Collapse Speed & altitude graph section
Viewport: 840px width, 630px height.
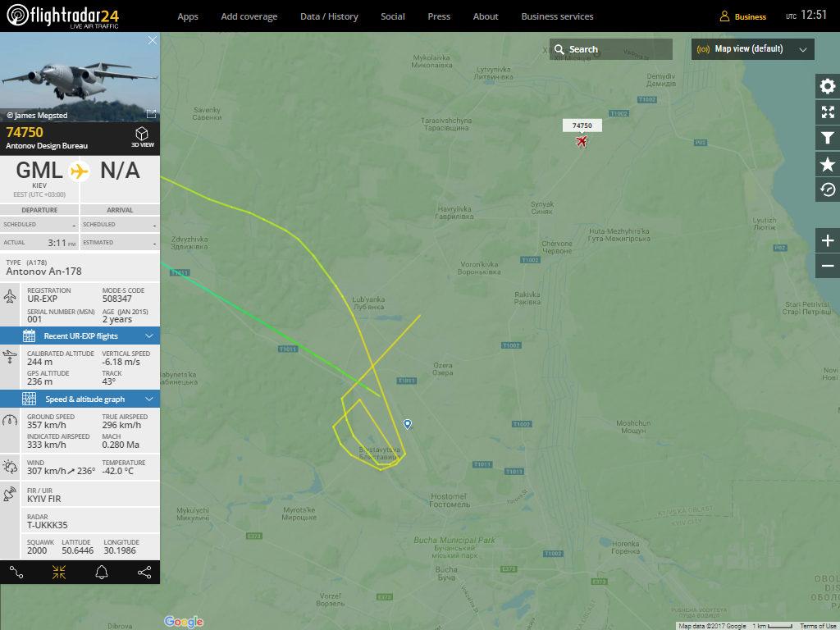click(80, 399)
